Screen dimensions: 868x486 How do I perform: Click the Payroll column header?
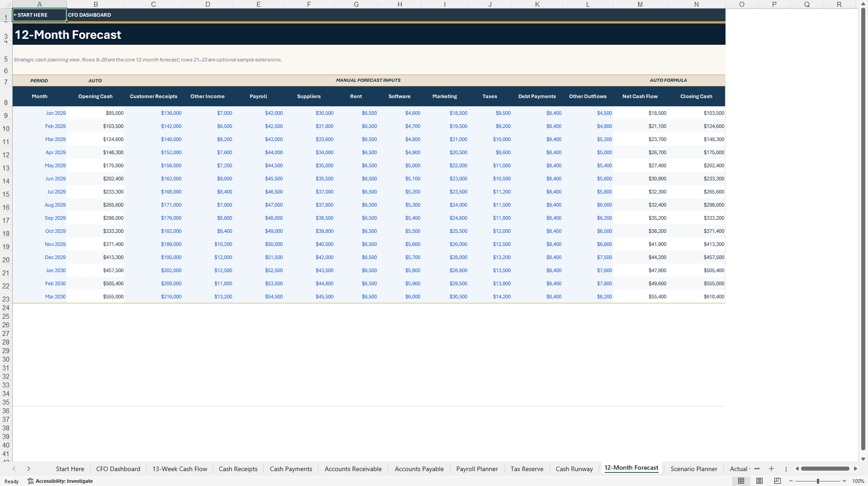(258, 96)
